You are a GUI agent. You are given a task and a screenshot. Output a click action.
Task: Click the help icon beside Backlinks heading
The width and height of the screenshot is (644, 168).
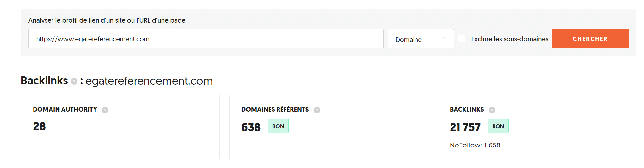[74, 81]
